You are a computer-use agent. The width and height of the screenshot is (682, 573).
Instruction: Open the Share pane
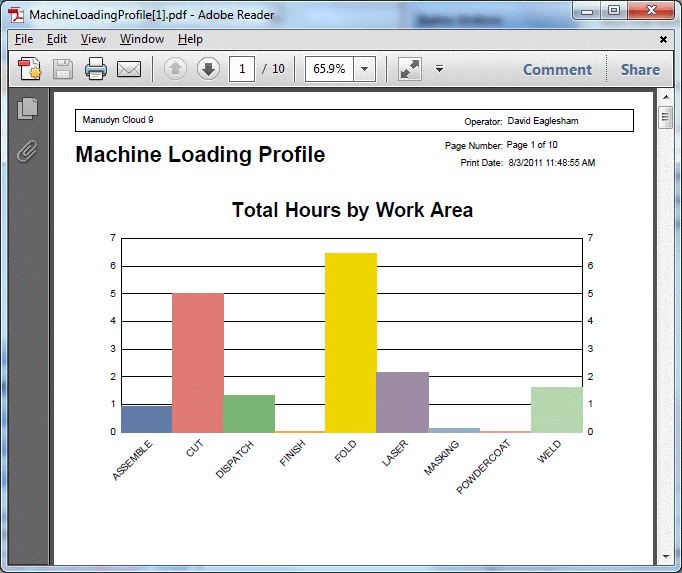(640, 69)
